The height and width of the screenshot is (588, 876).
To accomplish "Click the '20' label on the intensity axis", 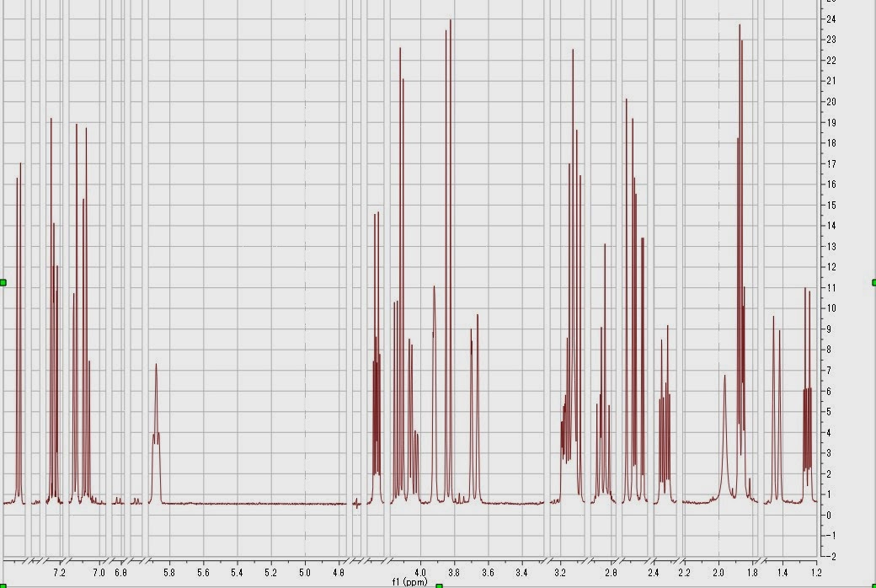I will [x=831, y=102].
